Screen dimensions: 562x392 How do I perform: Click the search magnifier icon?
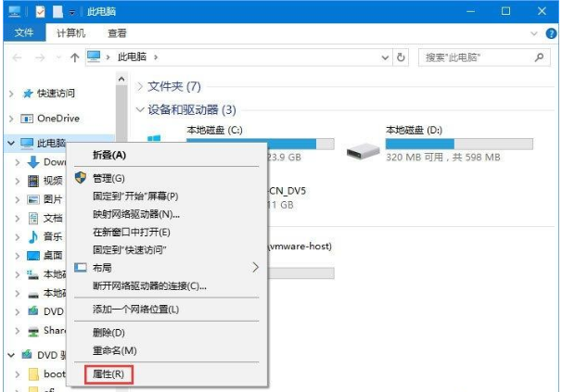pos(539,57)
